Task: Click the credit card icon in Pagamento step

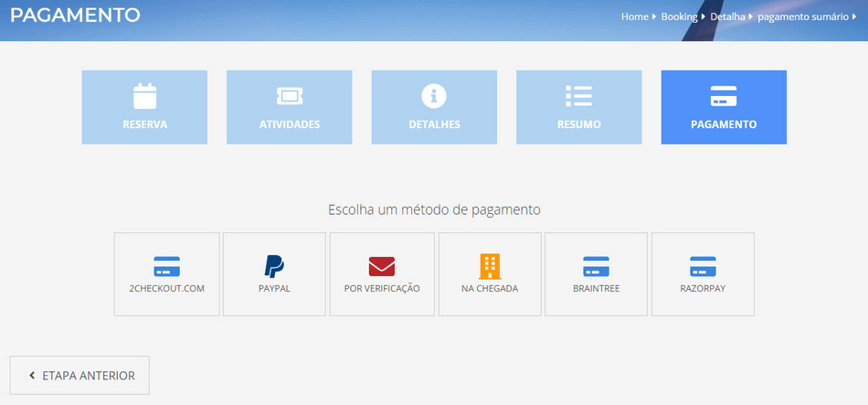Action: coord(724,95)
